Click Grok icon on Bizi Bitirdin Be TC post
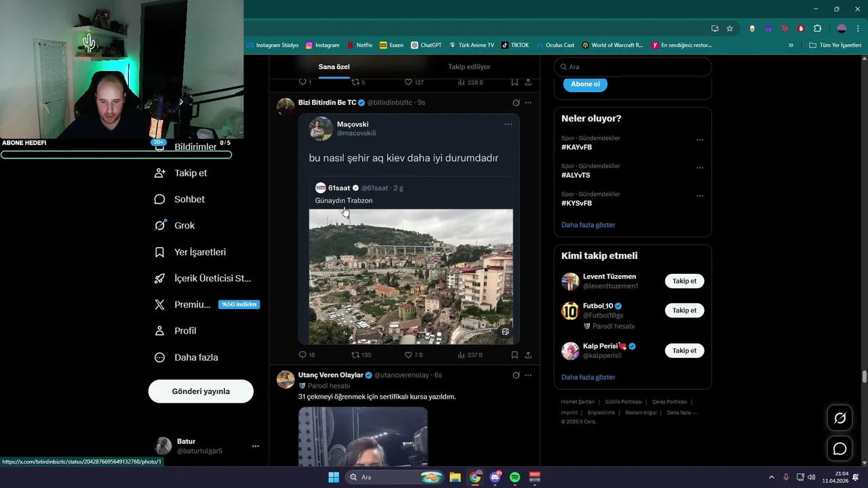The image size is (868, 488). tap(516, 103)
